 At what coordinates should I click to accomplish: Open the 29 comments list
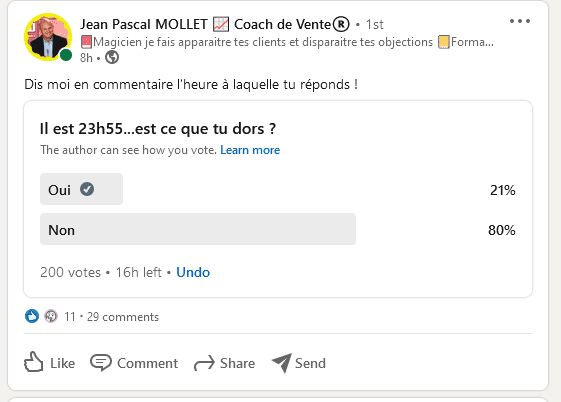[x=123, y=317]
